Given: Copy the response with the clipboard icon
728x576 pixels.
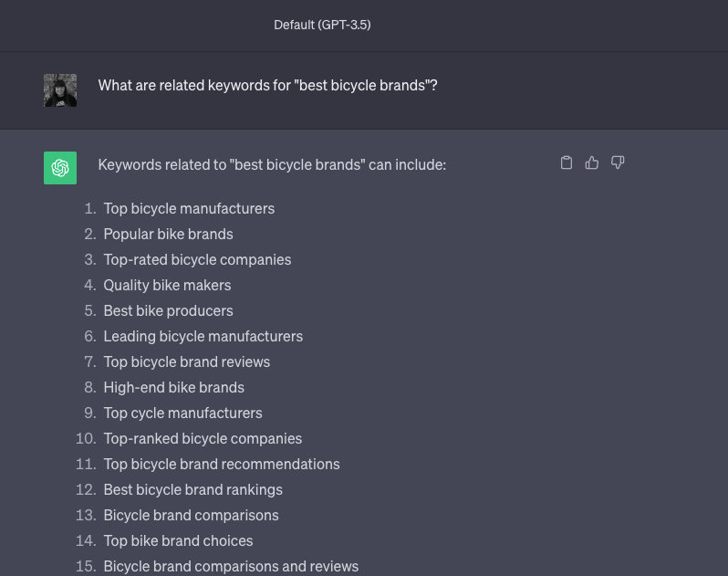Looking at the screenshot, I should (x=567, y=162).
